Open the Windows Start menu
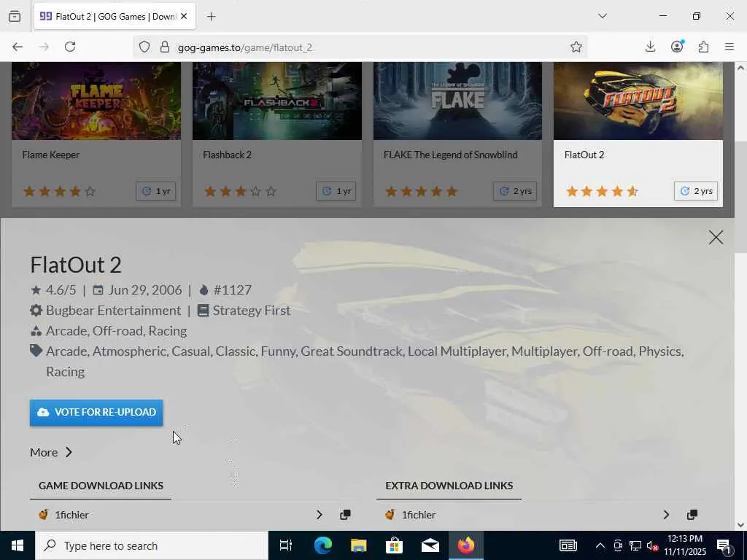The image size is (747, 560). 18,545
